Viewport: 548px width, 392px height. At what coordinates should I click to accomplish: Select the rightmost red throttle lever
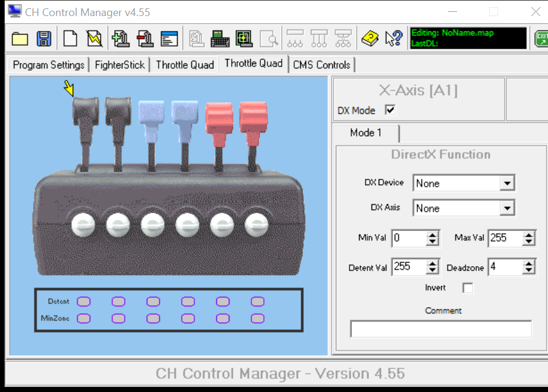[x=253, y=136]
